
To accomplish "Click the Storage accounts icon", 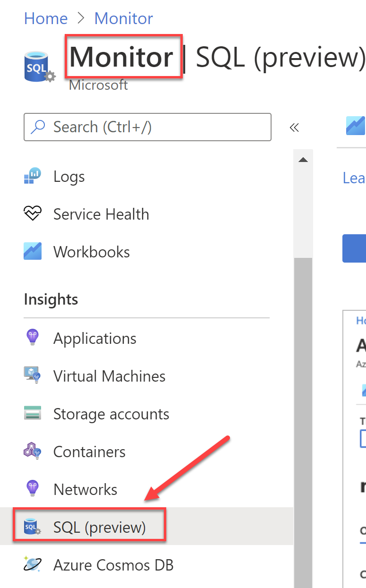I will 33,413.
